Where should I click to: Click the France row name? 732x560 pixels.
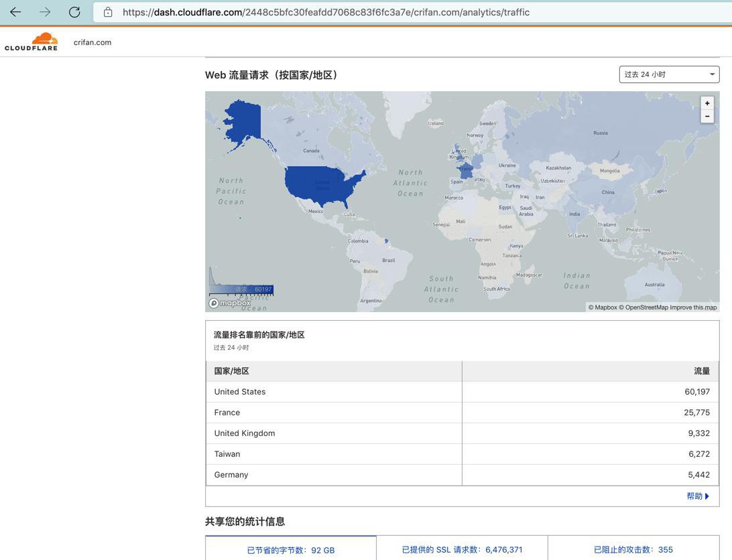[227, 413]
